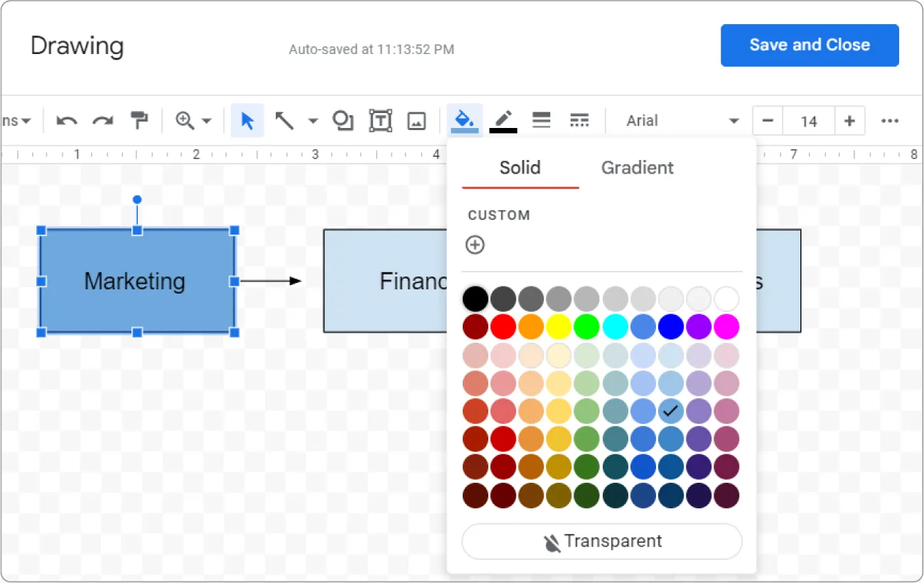Stay on the Solid tab
Screen dimensions: 924x583
[x=520, y=168]
